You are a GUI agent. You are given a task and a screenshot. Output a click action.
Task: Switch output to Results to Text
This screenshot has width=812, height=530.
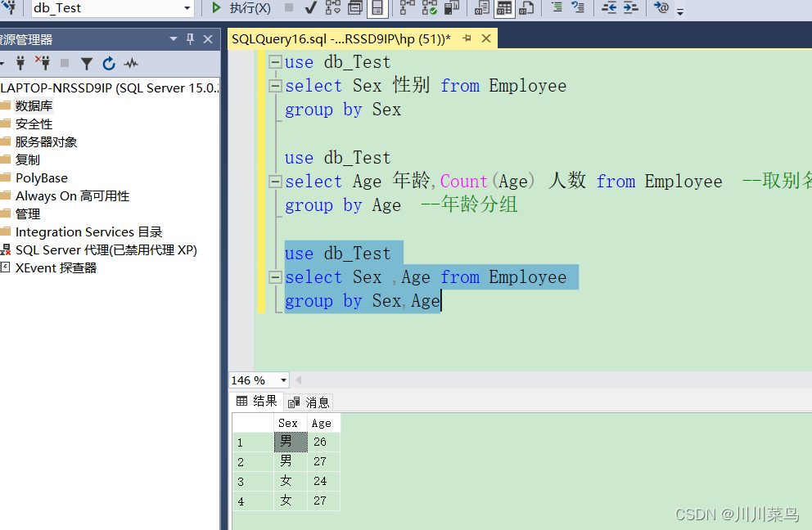pyautogui.click(x=482, y=7)
